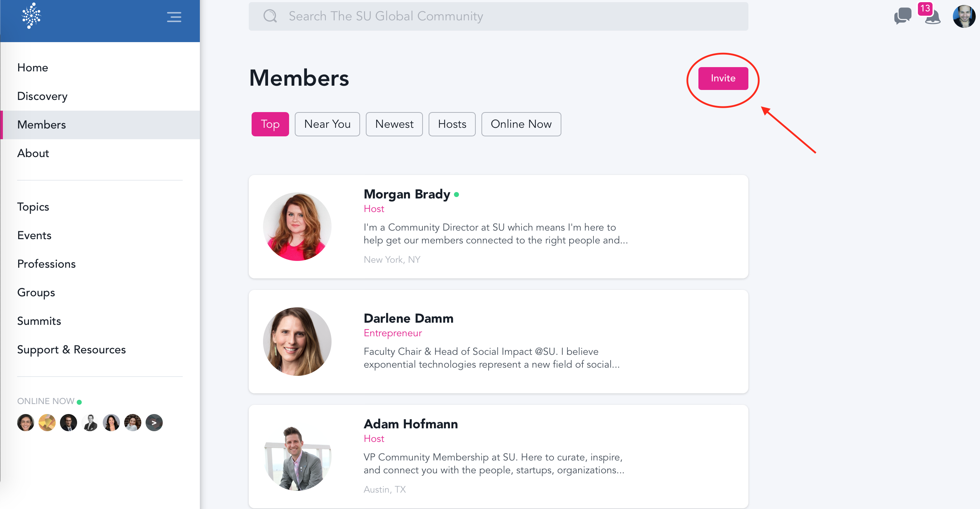The height and width of the screenshot is (509, 980).
Task: Focus the Search The SU Global Community field
Action: [498, 16]
